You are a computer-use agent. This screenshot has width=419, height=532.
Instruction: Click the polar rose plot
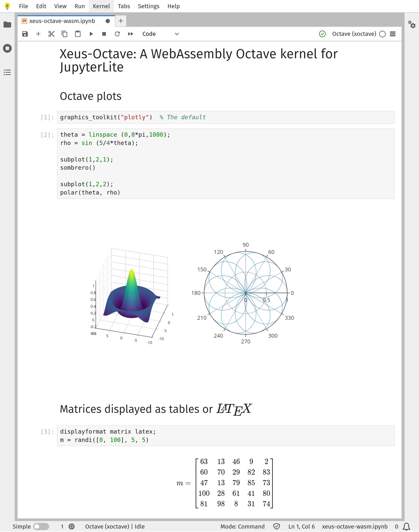pyautogui.click(x=246, y=293)
